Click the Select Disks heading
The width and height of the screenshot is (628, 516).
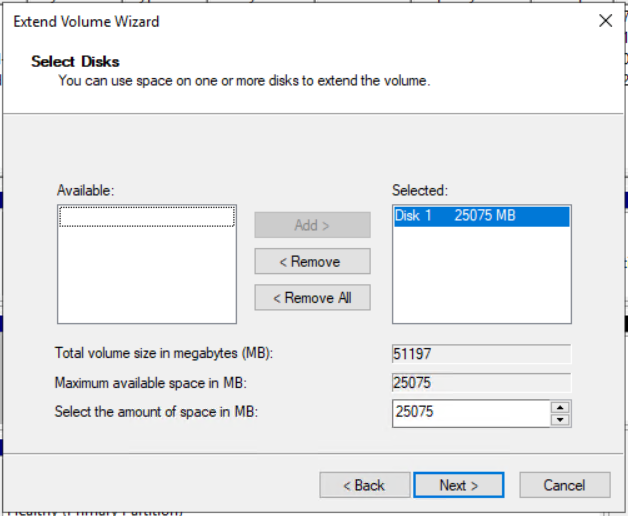[75, 62]
